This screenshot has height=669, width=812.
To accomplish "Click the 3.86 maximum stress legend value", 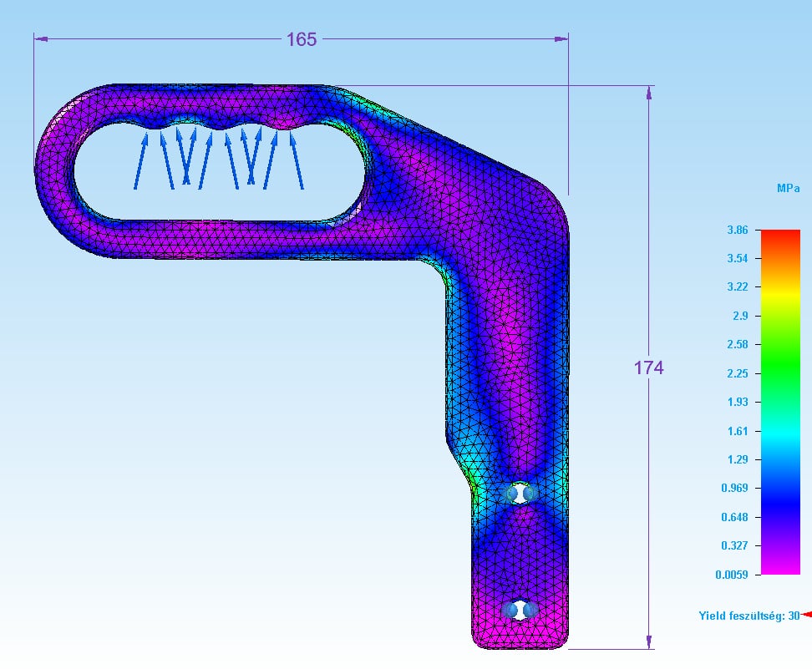I will [738, 230].
